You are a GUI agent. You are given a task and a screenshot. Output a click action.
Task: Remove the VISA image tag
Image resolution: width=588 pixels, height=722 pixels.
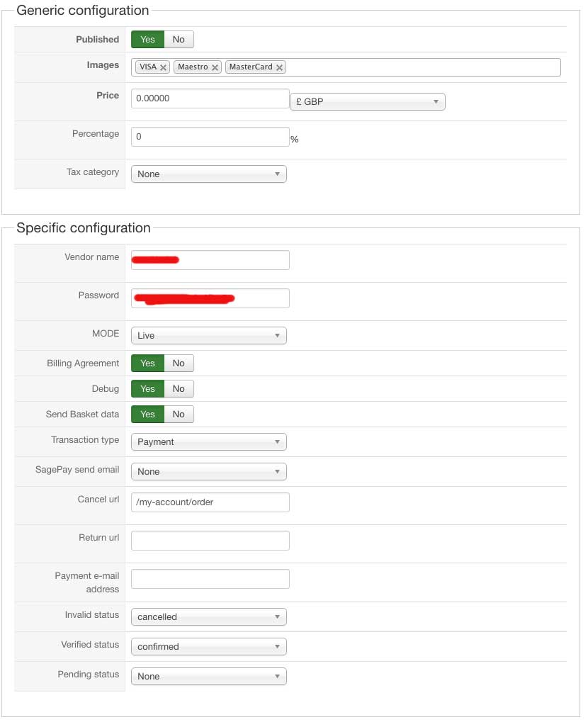tap(164, 67)
